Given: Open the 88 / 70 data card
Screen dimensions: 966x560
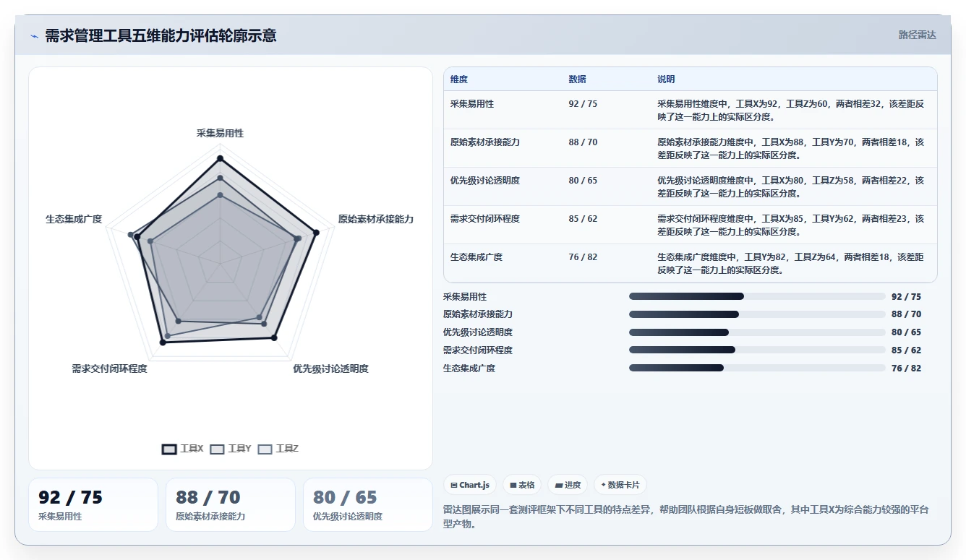Looking at the screenshot, I should click(x=231, y=504).
